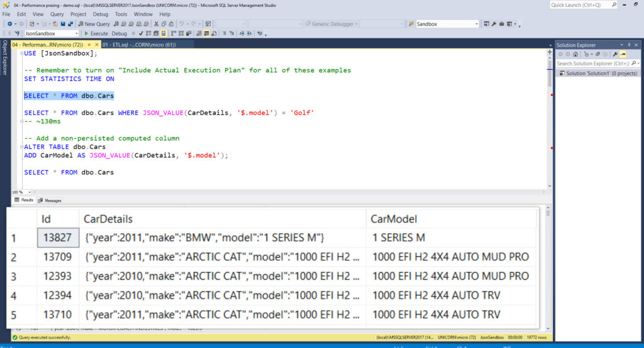Click Display Estimated Execution Plan icon
644x348 pixels.
(148, 34)
